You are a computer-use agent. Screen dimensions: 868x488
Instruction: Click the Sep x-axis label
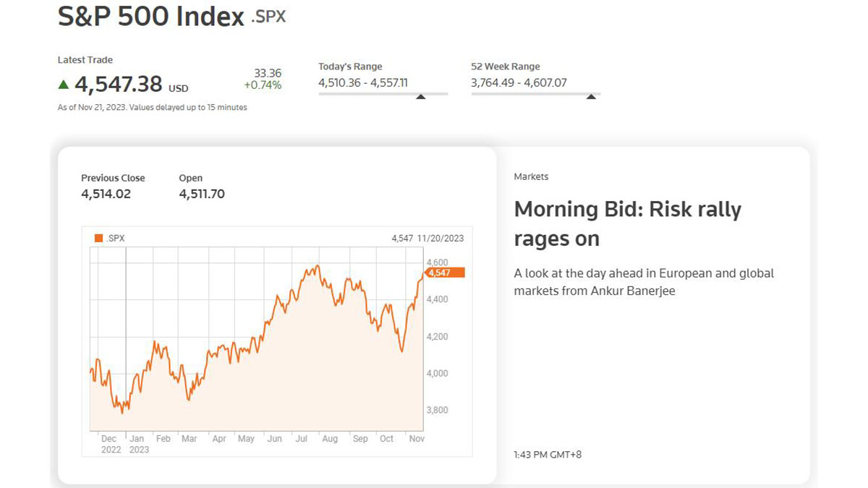pyautogui.click(x=360, y=439)
